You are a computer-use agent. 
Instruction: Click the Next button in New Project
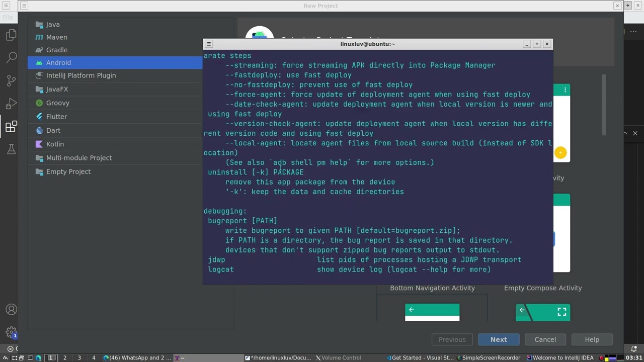click(499, 339)
